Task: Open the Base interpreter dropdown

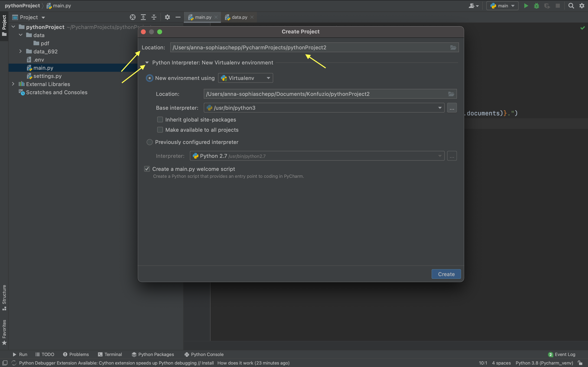Action: point(440,107)
